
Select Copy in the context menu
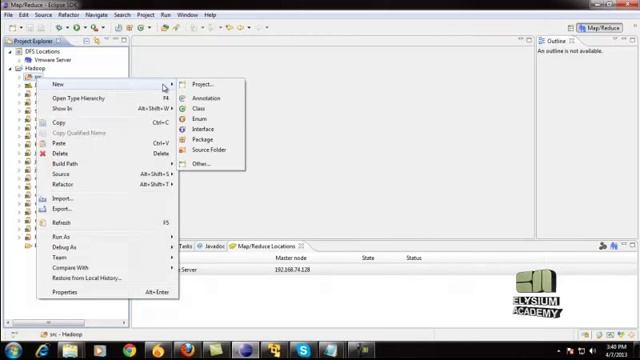click(x=108, y=122)
